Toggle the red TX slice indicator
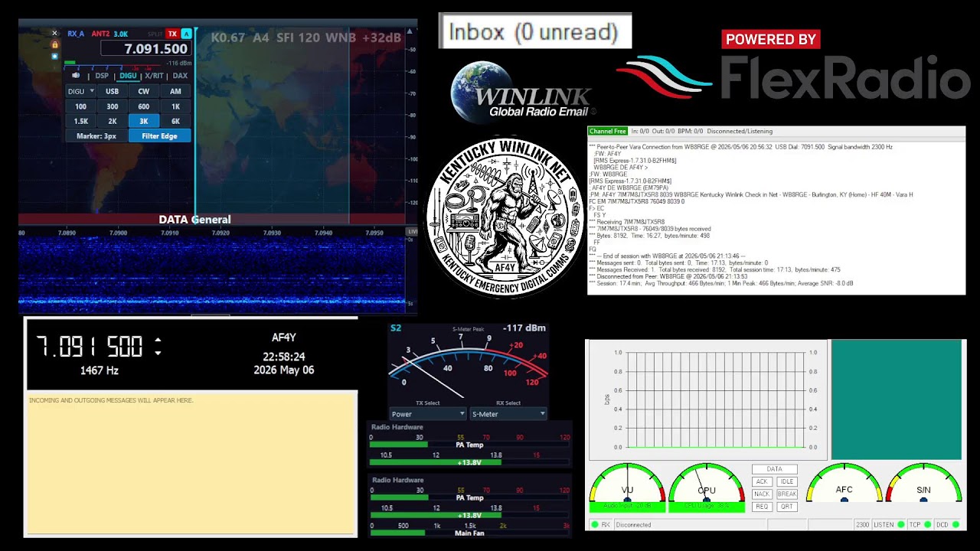Screen dimensions: 980x551 [x=173, y=34]
